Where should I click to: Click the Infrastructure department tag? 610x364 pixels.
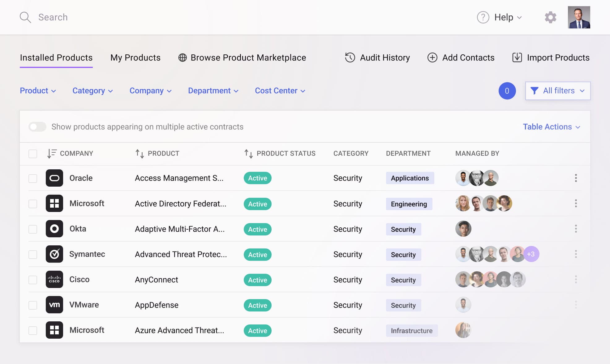pyautogui.click(x=412, y=331)
